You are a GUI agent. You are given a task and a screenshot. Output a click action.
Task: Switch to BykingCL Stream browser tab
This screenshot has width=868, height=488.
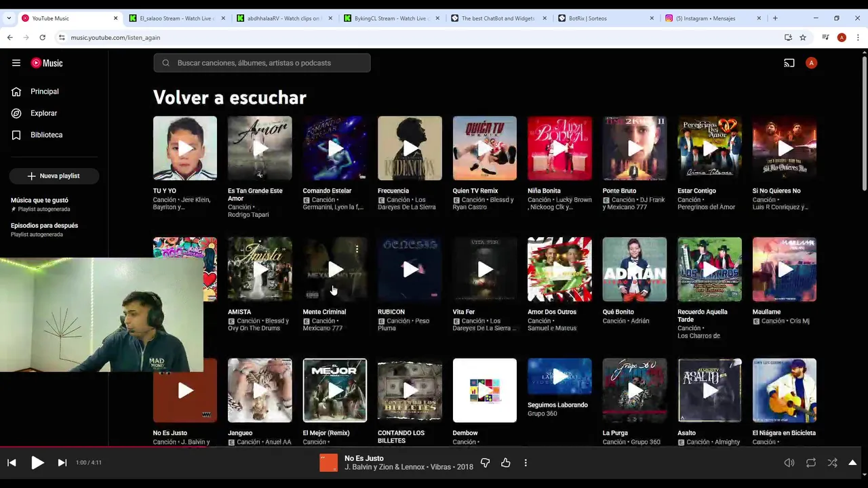click(390, 18)
